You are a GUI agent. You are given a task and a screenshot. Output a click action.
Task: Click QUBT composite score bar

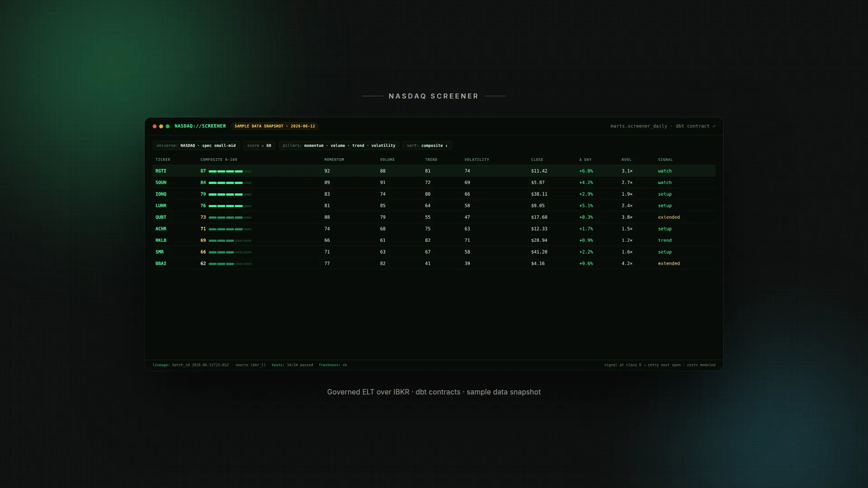[x=230, y=218]
